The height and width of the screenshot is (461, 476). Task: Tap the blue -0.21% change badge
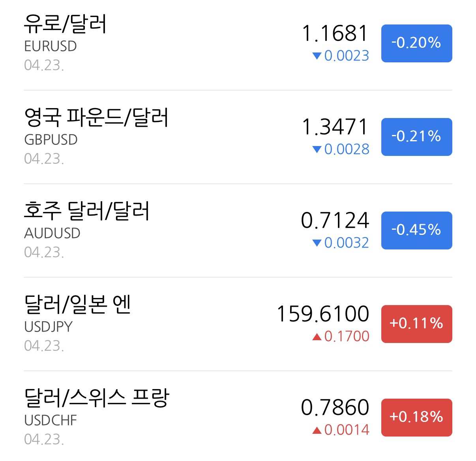[416, 137]
